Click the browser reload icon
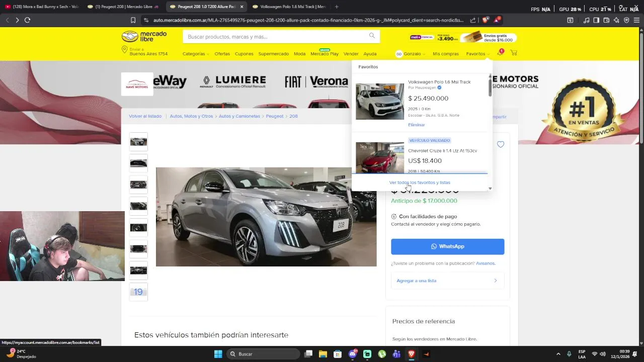The width and height of the screenshot is (644, 362). pyautogui.click(x=27, y=20)
